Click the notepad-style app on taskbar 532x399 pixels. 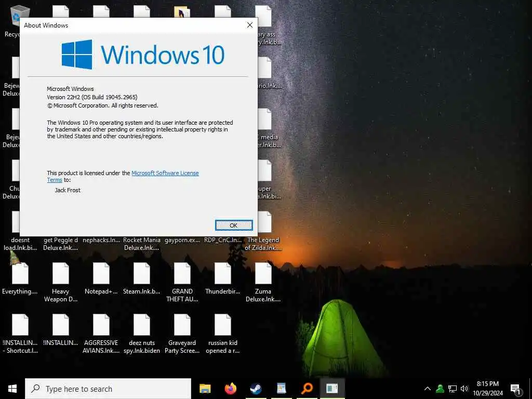click(x=281, y=389)
